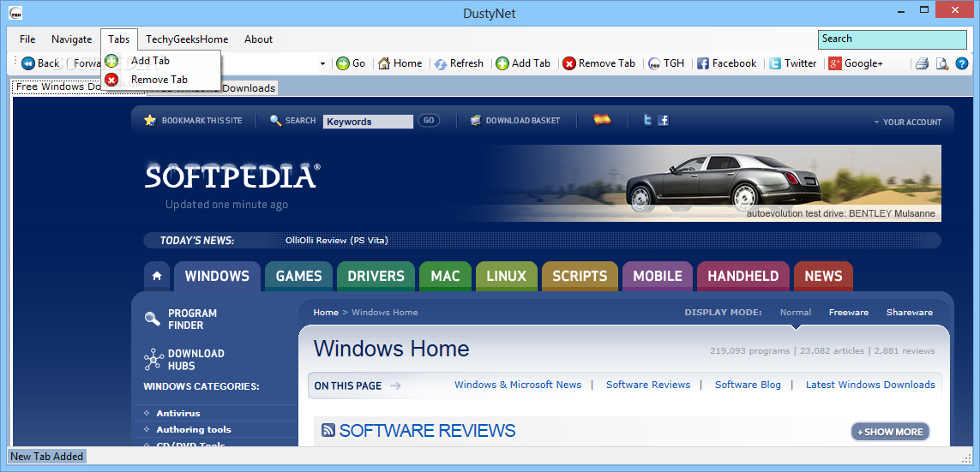980x472 pixels.
Task: Open Latest Windows Downloads link
Action: pos(870,385)
